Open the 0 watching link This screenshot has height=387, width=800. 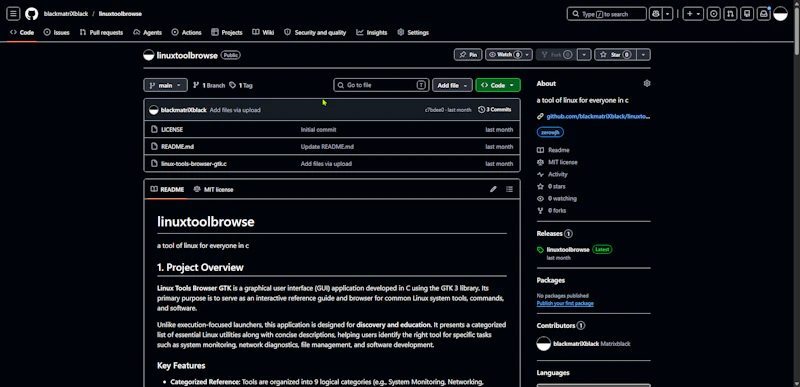[x=562, y=198]
